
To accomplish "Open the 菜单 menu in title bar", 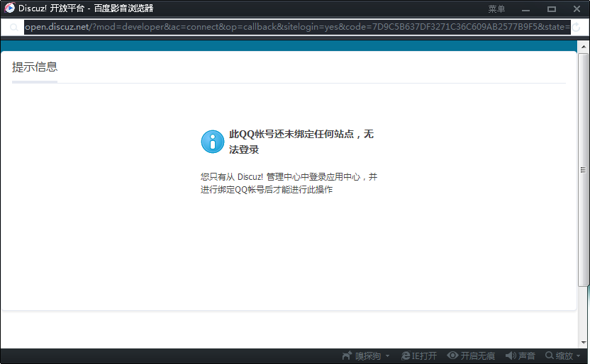I will coord(496,9).
